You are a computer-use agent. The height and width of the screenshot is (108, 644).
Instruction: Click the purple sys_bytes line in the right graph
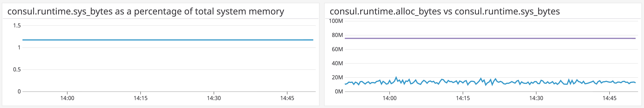tap(490, 38)
